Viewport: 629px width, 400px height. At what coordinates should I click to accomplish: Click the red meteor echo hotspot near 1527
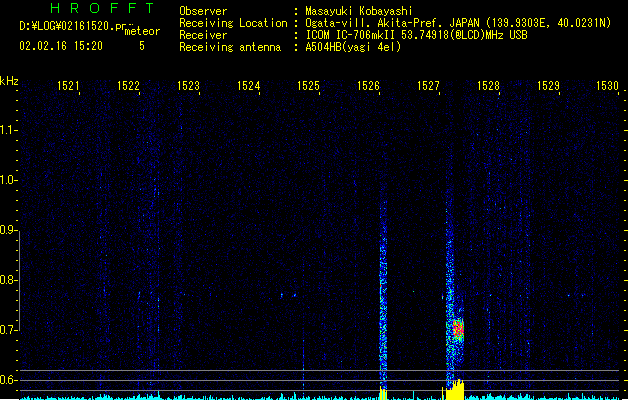point(458,329)
